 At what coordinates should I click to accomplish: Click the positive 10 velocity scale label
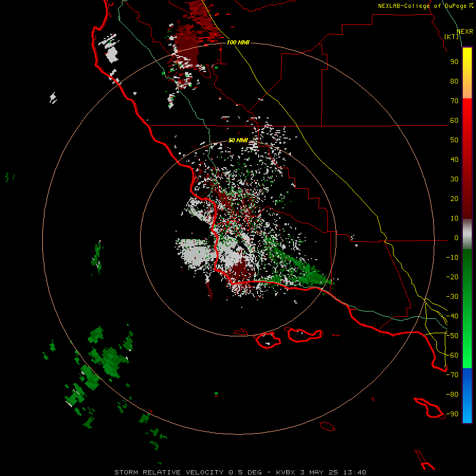[454, 218]
